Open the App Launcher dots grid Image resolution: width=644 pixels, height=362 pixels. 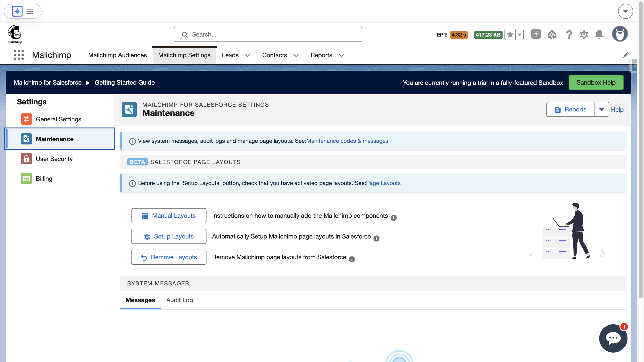[19, 55]
